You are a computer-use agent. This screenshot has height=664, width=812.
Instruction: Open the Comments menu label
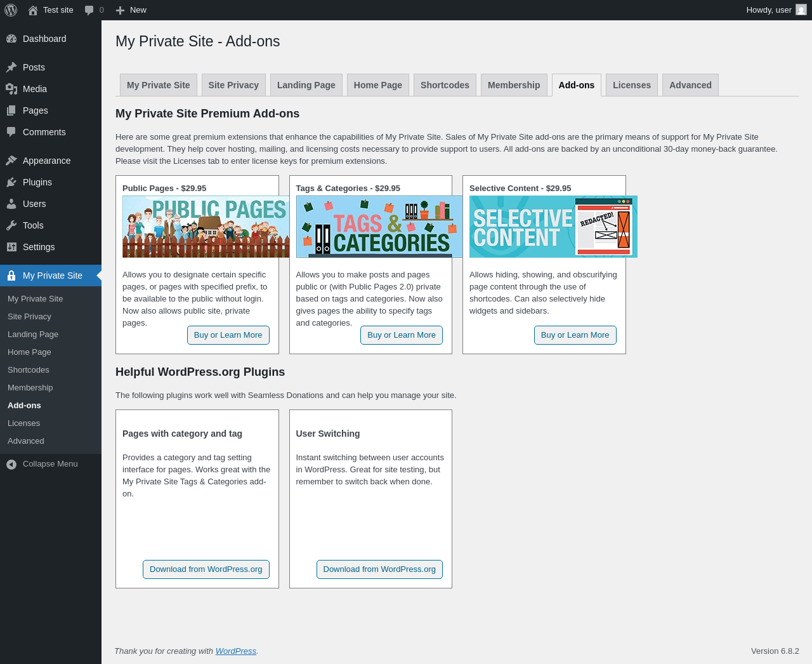coord(44,132)
